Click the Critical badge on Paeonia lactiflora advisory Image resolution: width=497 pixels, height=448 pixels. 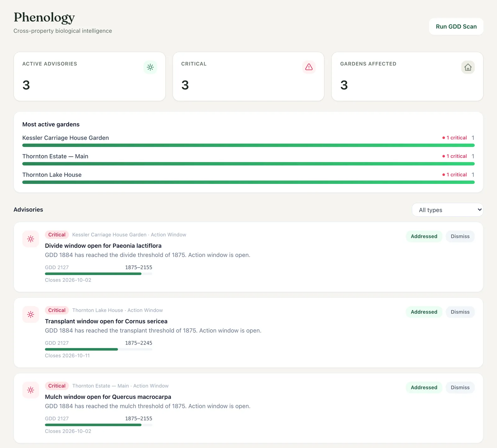(57, 235)
